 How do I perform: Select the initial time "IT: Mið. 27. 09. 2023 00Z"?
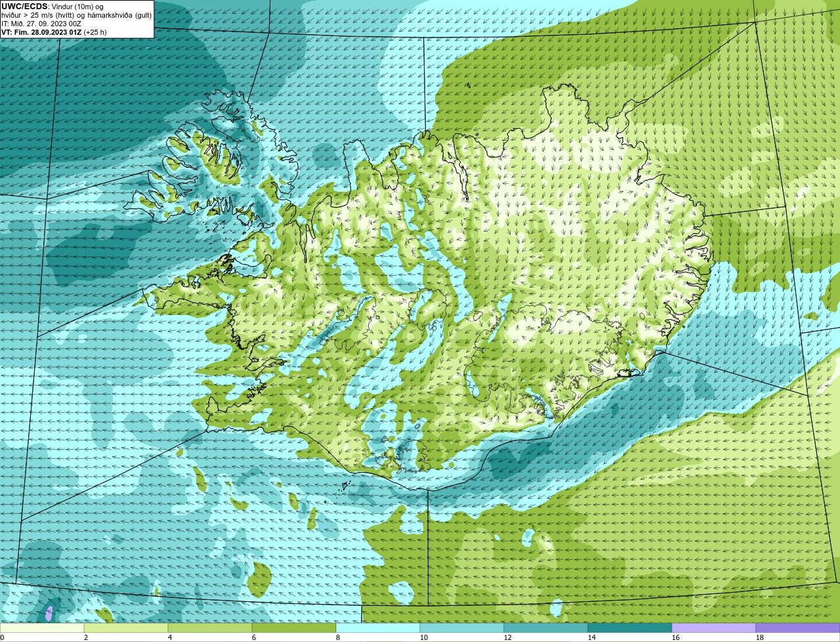click(41, 24)
